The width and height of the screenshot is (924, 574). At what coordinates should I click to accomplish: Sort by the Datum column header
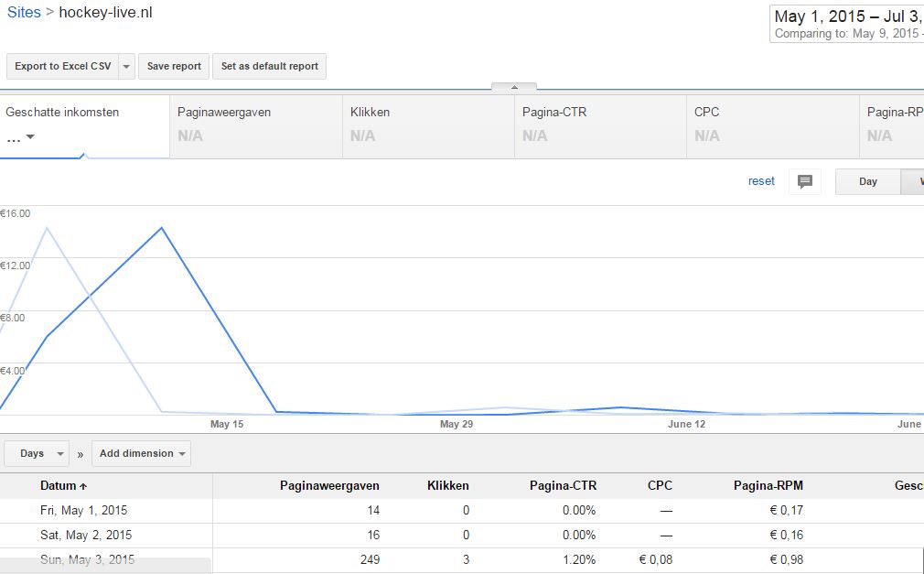click(63, 486)
